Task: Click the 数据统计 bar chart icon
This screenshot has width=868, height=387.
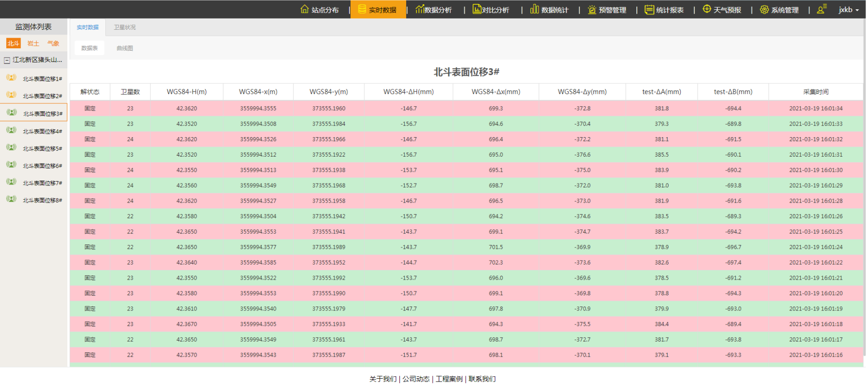Action: pyautogui.click(x=534, y=9)
